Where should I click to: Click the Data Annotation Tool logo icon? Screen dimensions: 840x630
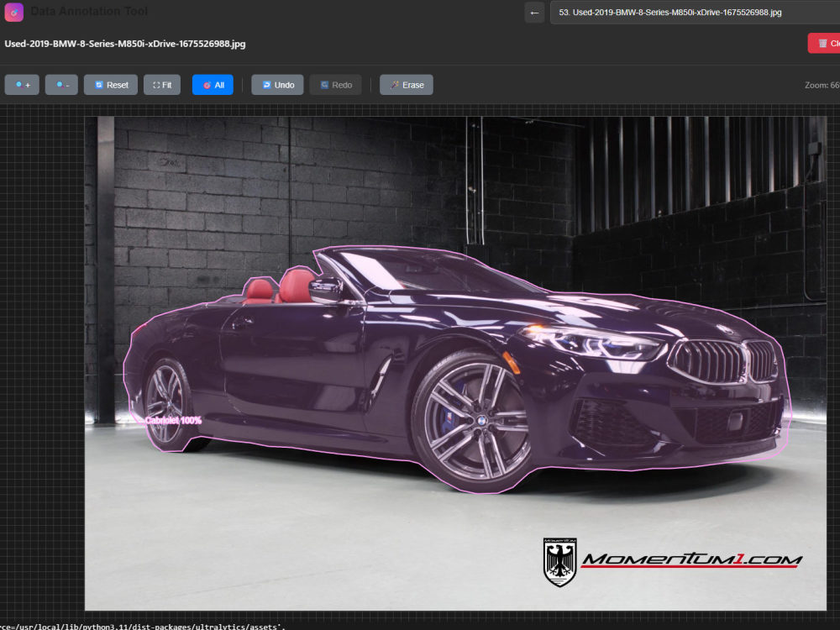[x=14, y=12]
